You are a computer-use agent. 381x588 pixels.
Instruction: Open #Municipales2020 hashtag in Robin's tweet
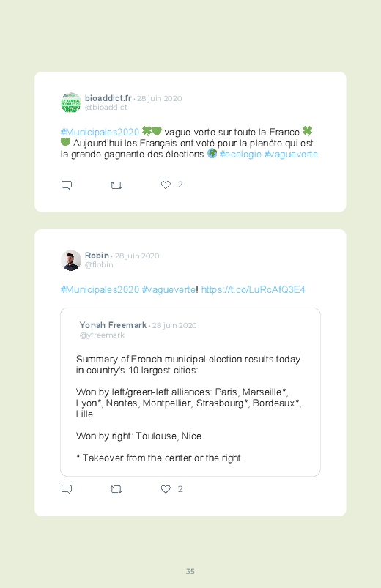point(100,289)
